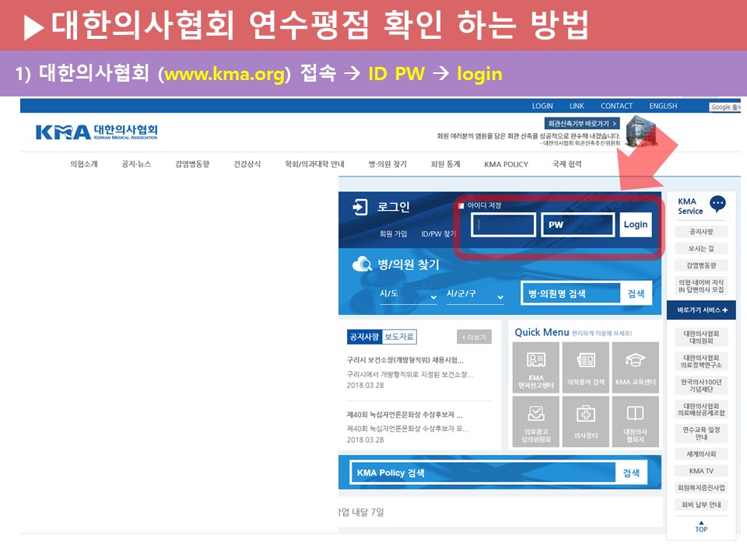
Task: Open the 병·의원 찾기 navigation menu
Action: point(387,164)
